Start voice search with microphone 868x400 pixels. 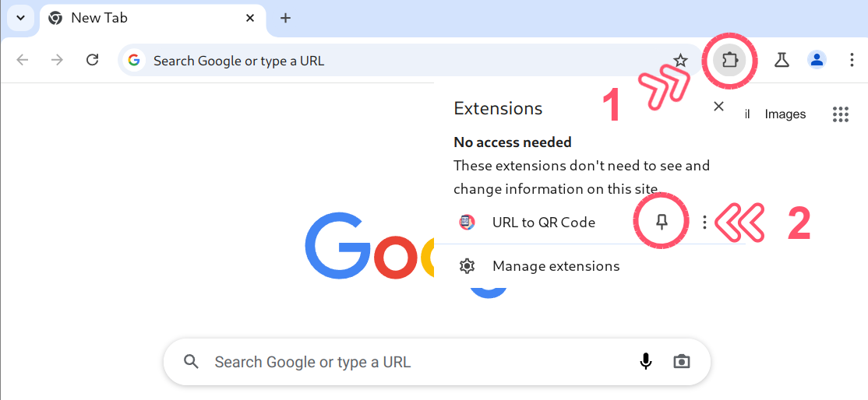(x=645, y=361)
